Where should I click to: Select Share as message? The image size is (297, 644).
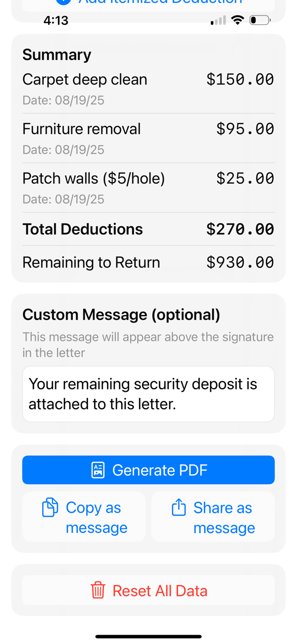coord(213,517)
